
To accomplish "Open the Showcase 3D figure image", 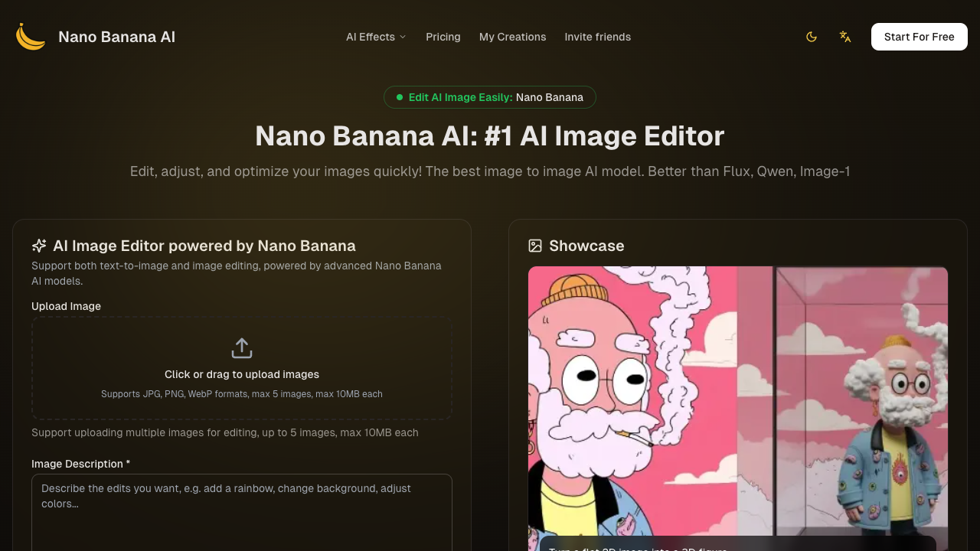I will click(738, 409).
